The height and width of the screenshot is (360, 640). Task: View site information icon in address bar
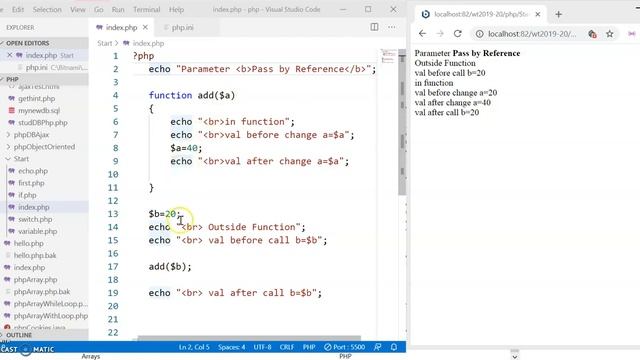tap(480, 34)
